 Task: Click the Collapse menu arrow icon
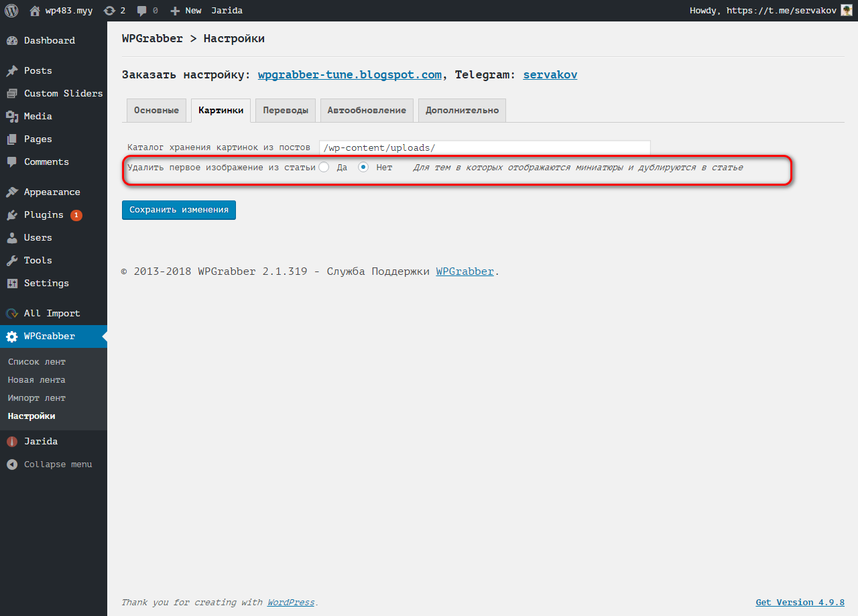pos(12,464)
